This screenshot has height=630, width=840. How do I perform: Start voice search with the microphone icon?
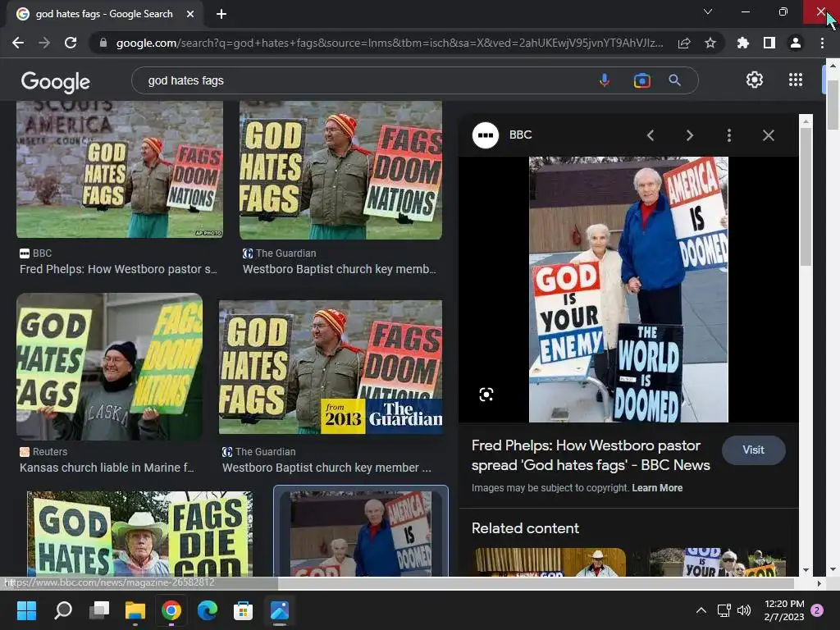pos(605,80)
